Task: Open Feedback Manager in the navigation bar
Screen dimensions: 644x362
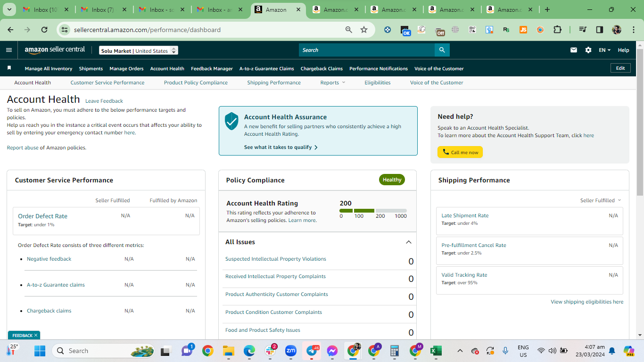Action: coord(212,68)
